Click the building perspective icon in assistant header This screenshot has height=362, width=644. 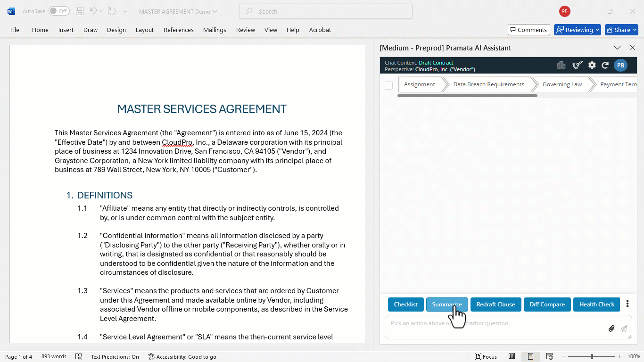(x=561, y=66)
